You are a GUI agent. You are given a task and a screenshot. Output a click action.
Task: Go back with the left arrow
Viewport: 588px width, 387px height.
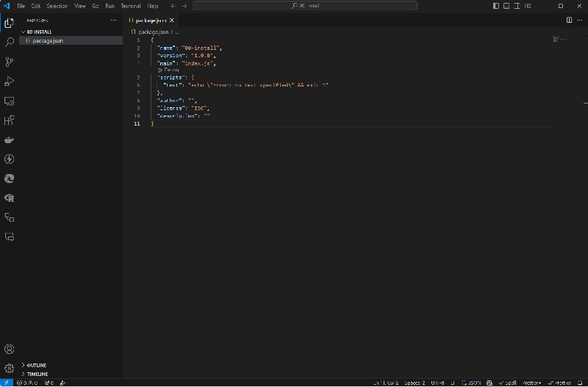(173, 6)
